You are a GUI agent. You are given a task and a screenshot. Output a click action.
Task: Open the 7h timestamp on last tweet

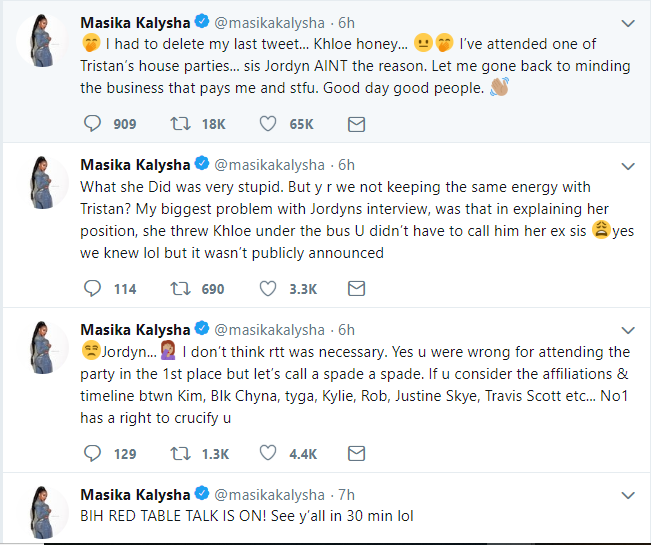pos(346,494)
